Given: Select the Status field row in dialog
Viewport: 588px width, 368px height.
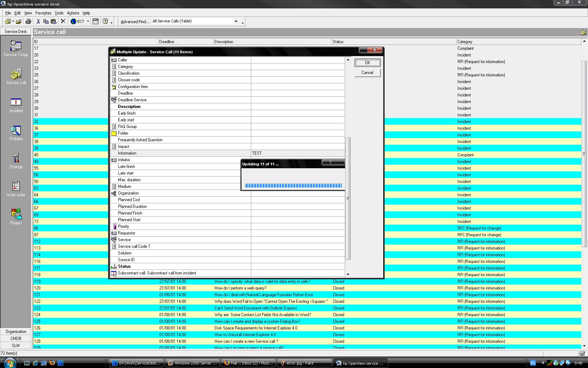Looking at the screenshot, I should (x=227, y=266).
